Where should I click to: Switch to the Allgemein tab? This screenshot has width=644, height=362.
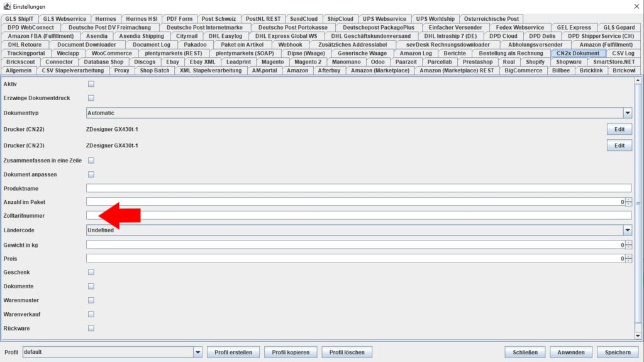click(18, 71)
